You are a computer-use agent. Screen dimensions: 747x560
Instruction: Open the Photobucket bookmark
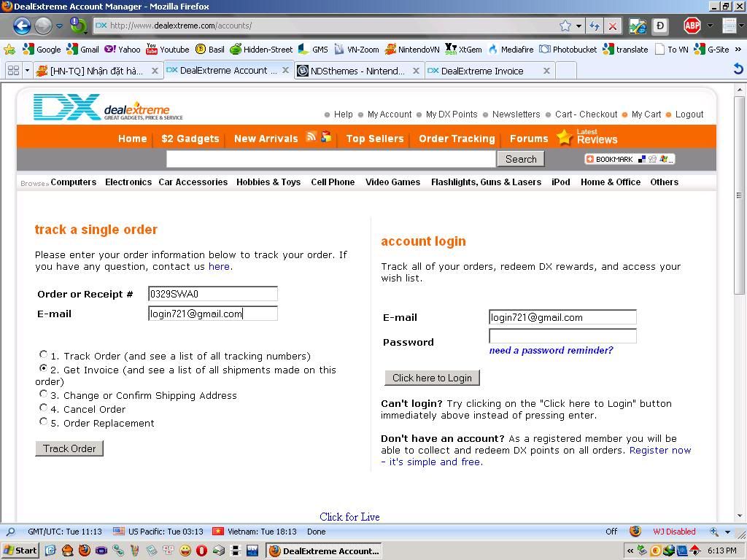click(x=568, y=49)
